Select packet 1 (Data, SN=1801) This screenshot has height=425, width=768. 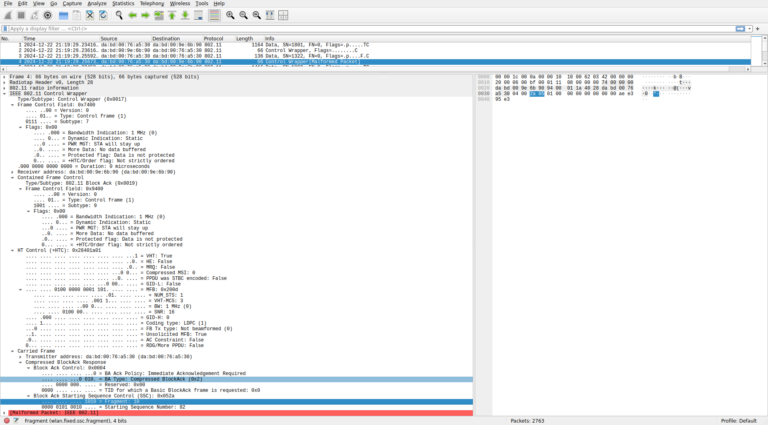tap(375, 45)
